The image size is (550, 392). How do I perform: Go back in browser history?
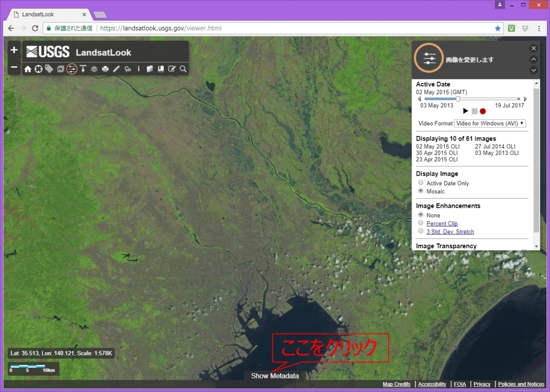click(x=11, y=28)
